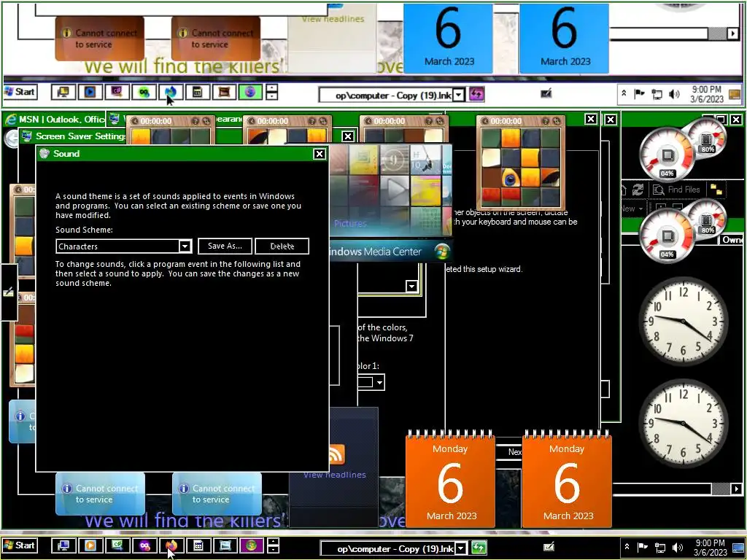This screenshot has height=560, width=747.
Task: Open the volume icon in bottom taskbar tray
Action: coord(677,548)
